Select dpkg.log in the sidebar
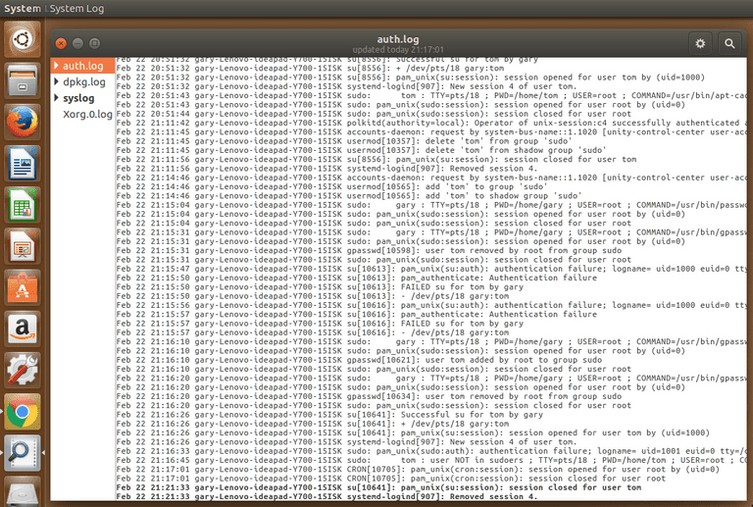 tap(84, 82)
